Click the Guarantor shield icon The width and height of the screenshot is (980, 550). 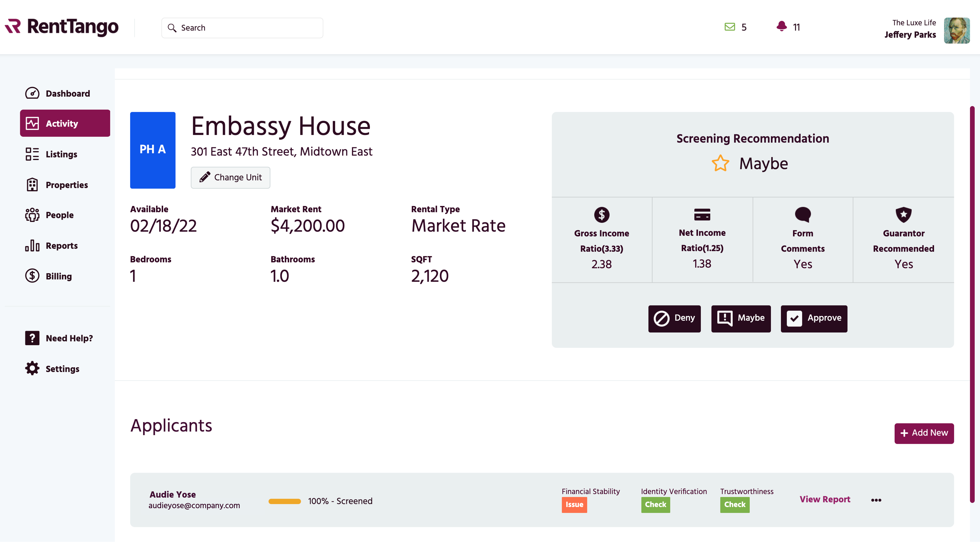point(903,215)
